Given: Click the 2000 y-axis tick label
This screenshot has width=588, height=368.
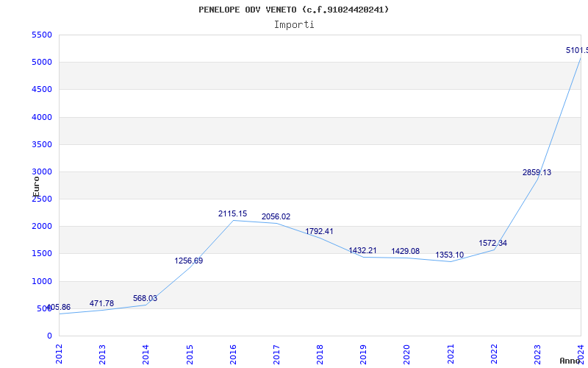Looking at the screenshot, I should [x=42, y=227].
